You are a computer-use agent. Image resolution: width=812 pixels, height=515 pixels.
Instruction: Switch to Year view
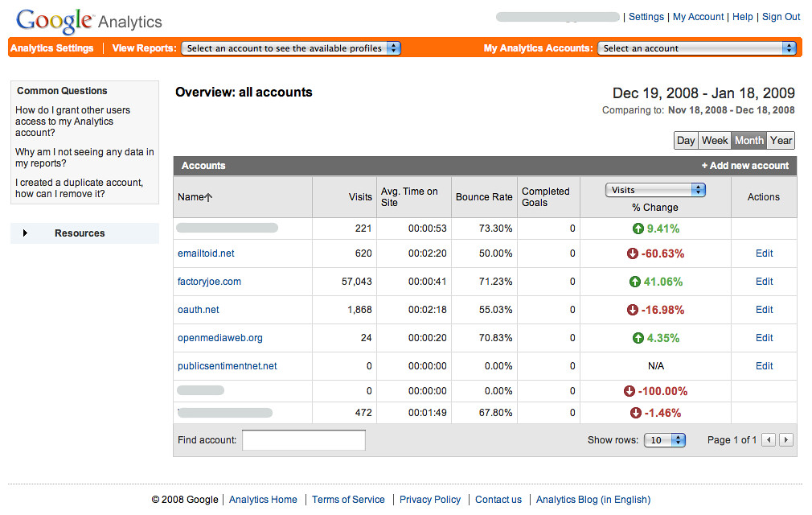tap(781, 140)
